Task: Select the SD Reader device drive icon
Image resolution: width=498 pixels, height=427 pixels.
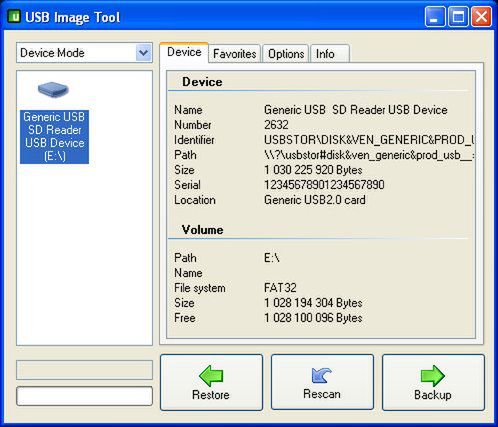Action: tap(53, 89)
